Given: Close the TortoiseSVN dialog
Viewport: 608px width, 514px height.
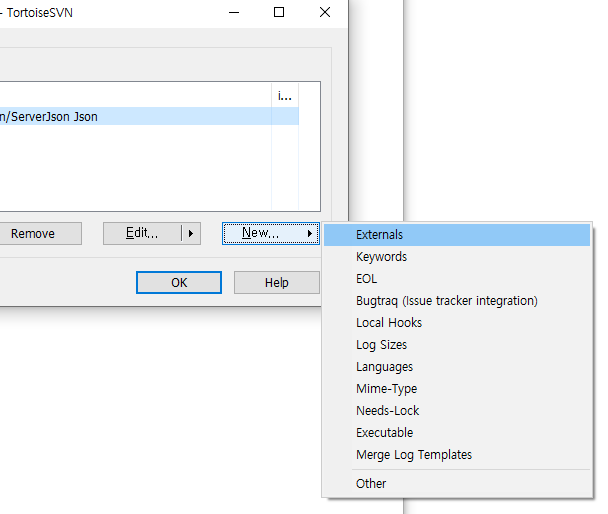Looking at the screenshot, I should pyautogui.click(x=325, y=12).
